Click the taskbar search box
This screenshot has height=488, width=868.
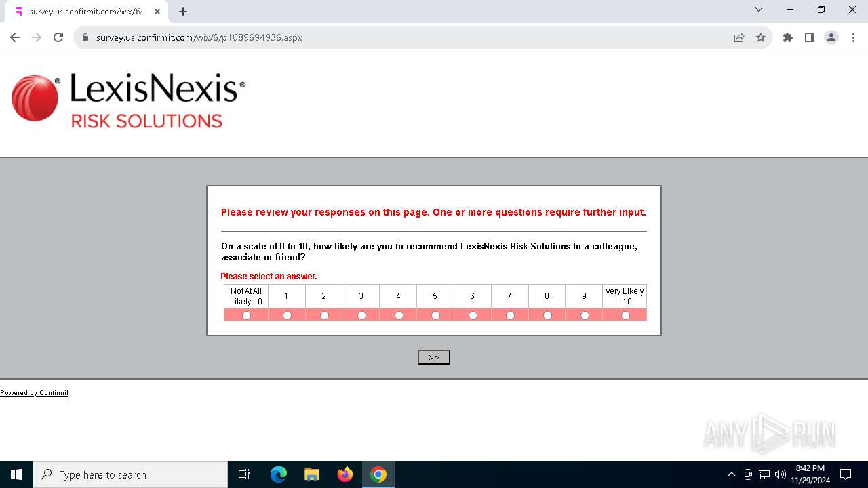pyautogui.click(x=130, y=474)
